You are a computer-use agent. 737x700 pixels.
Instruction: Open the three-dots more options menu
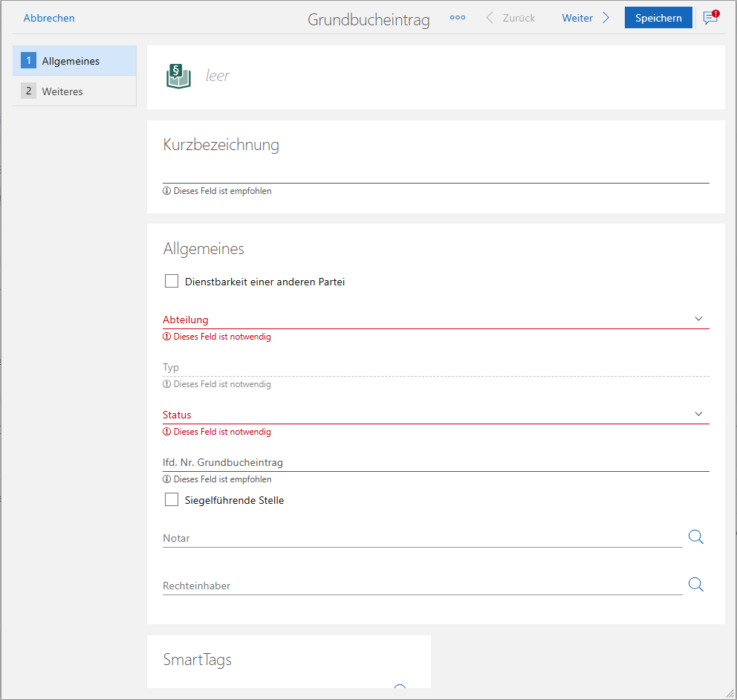[458, 18]
